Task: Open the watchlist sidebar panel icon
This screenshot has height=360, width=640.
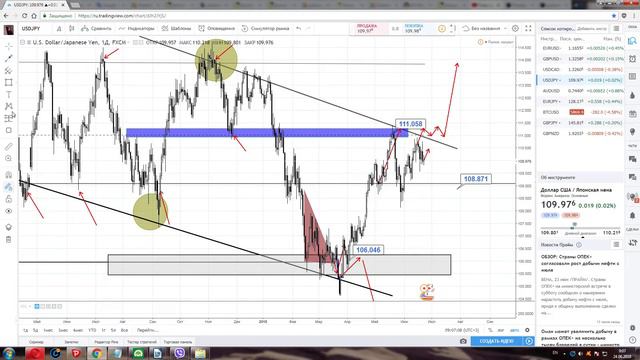Action: tap(632, 41)
